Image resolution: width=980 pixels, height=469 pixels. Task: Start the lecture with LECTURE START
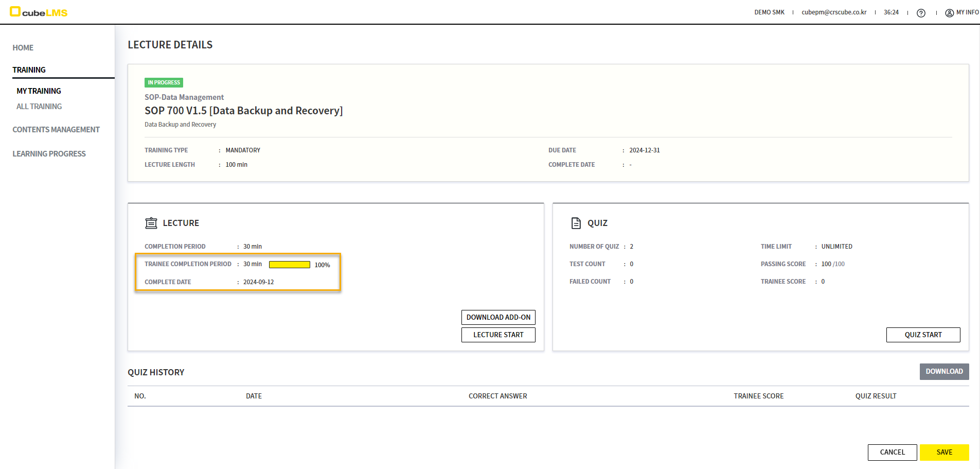498,335
